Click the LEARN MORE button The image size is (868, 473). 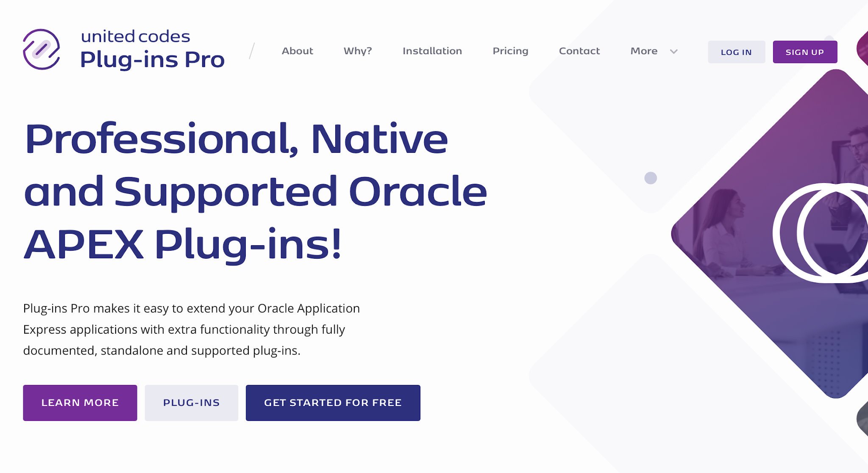pos(80,402)
